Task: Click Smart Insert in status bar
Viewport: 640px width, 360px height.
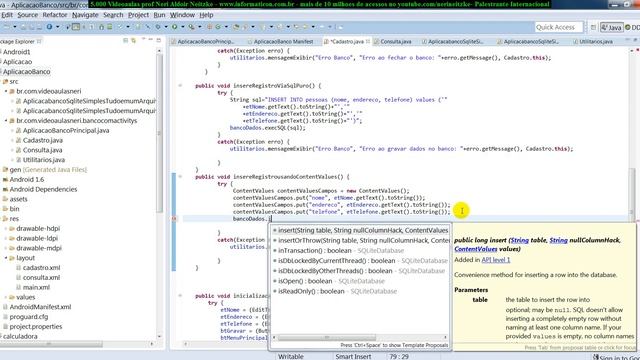Action: [353, 356]
